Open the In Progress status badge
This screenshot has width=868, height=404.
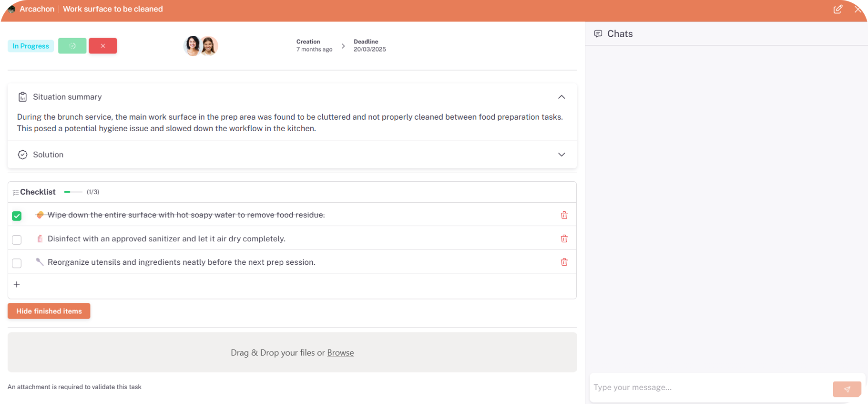(x=31, y=46)
